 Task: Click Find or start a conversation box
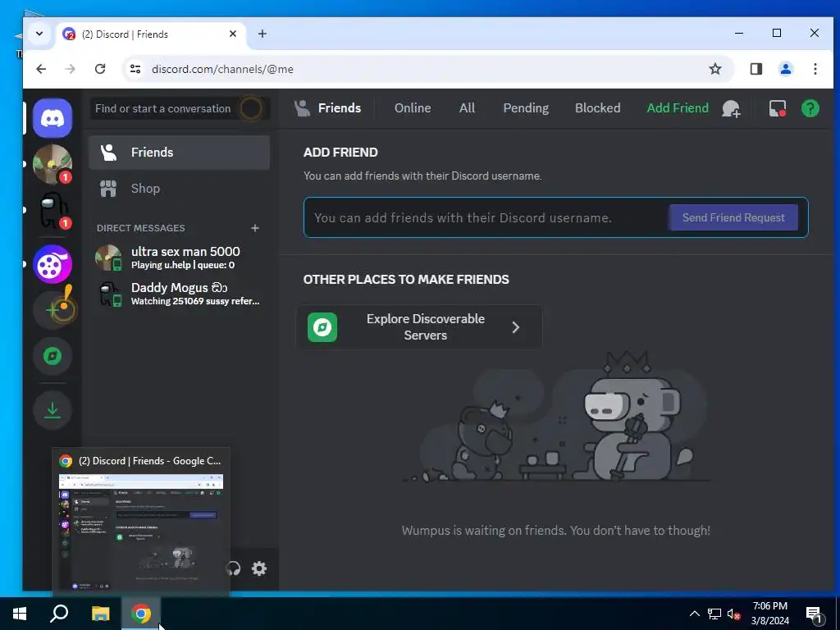(180, 109)
